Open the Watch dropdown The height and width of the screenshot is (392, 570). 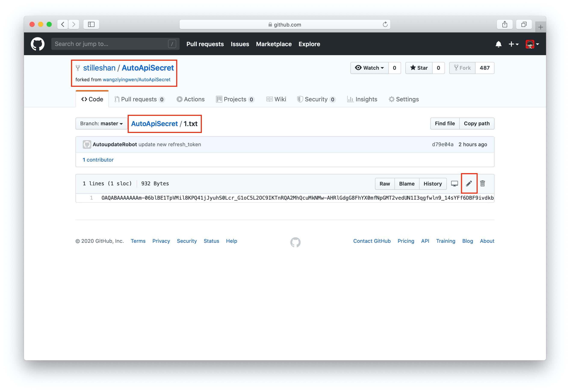coord(369,68)
